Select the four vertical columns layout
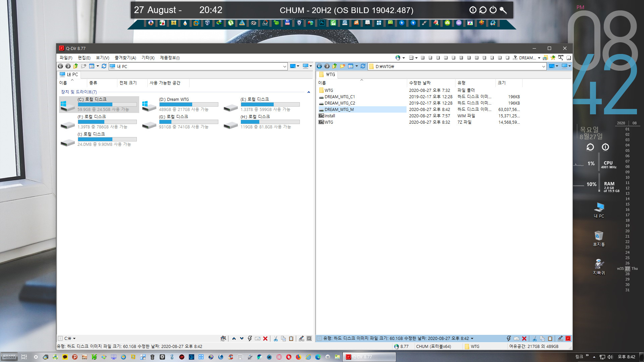644x362 pixels. (x=461, y=58)
